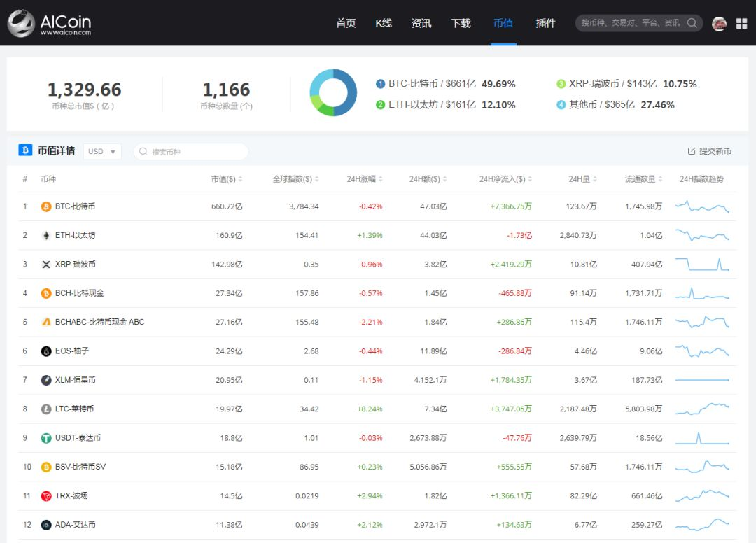Click the search magnifier icon in header
The height and width of the screenshot is (543, 756).
pyautogui.click(x=692, y=23)
